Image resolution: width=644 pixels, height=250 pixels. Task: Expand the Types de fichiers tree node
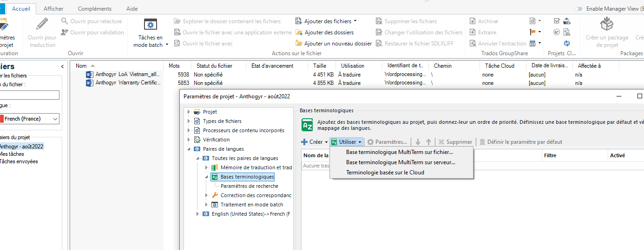[189, 121]
